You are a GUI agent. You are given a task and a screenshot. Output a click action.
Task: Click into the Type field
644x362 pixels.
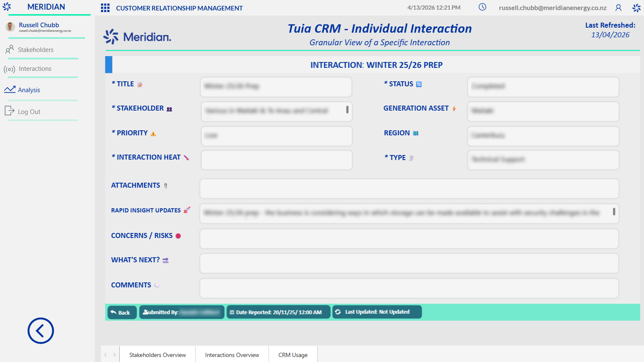click(x=543, y=160)
